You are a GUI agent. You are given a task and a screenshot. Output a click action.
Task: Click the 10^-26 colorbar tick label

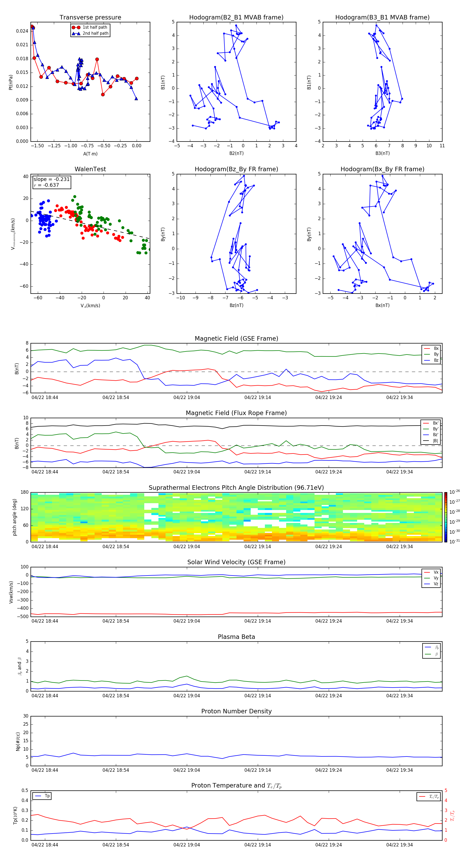(x=455, y=492)
